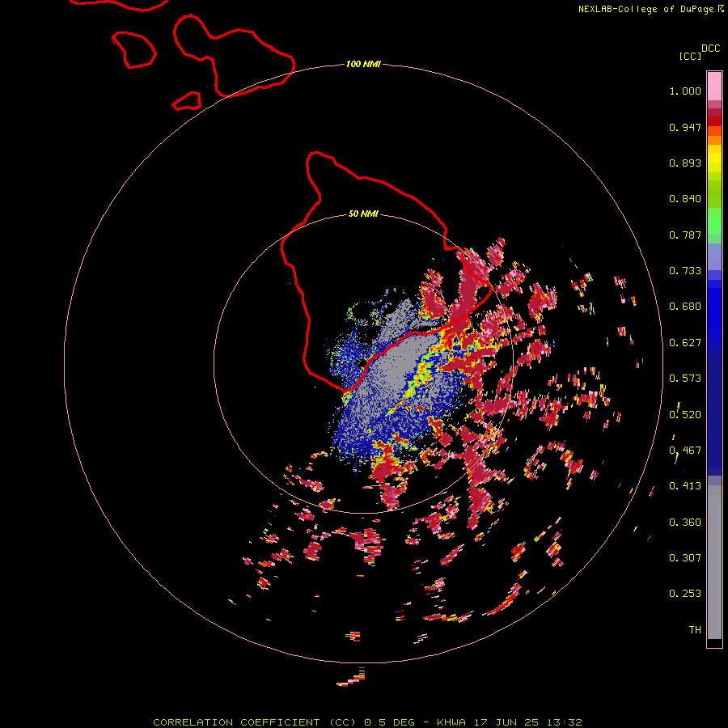The height and width of the screenshot is (728, 728).
Task: Select the 0.627 legend value
Action: point(685,343)
